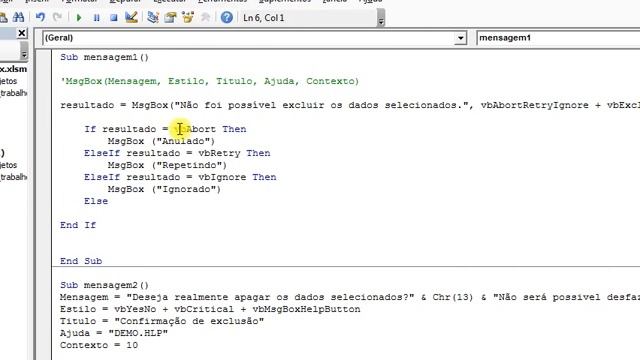Click the 'Sub mensagem2()' line
640x360 pixels.
pos(104,285)
